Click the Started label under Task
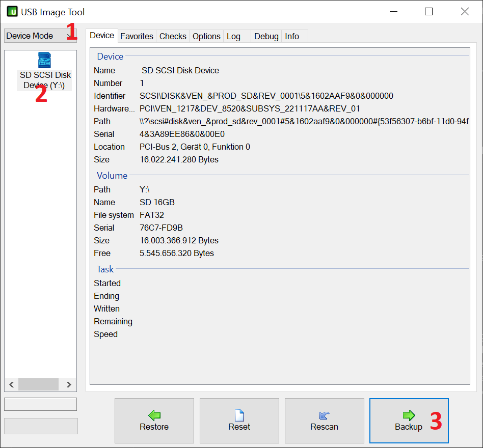Image resolution: width=483 pixels, height=448 pixels. (107, 283)
